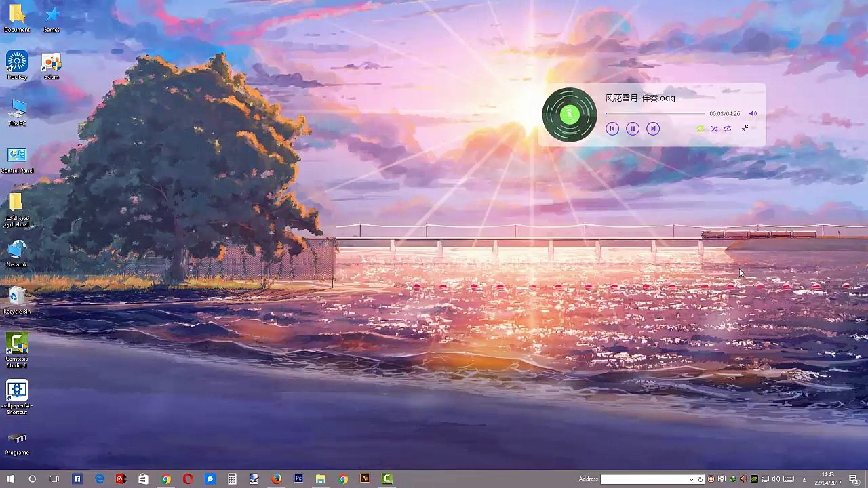Open the Windows Start menu
This screenshot has width=868, height=488.
click(10, 479)
